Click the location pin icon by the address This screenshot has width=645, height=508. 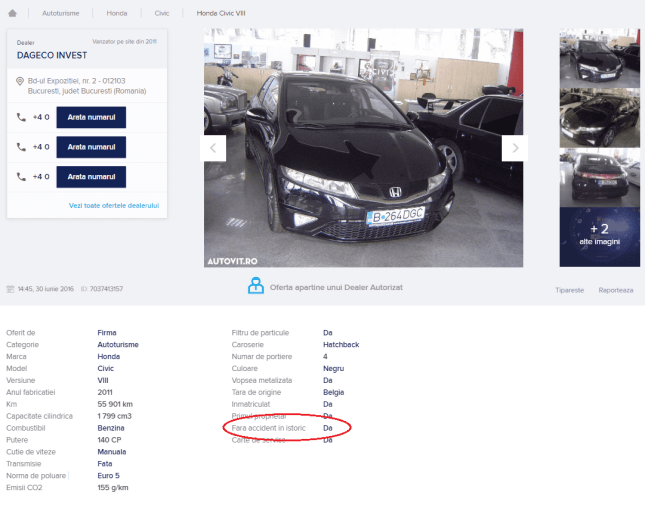click(x=20, y=81)
